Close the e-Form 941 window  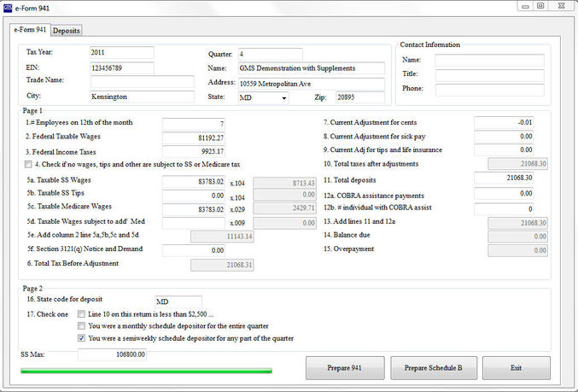(x=562, y=6)
